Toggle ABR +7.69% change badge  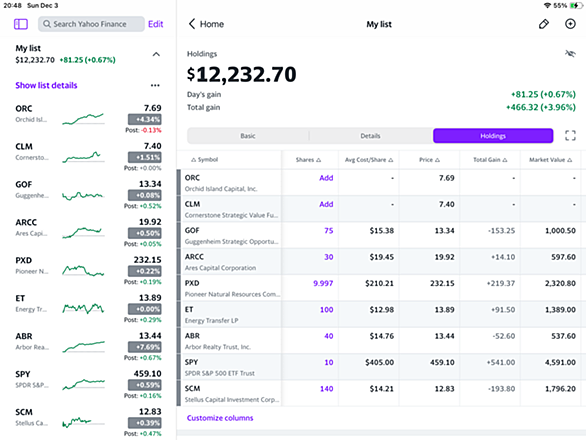[145, 347]
